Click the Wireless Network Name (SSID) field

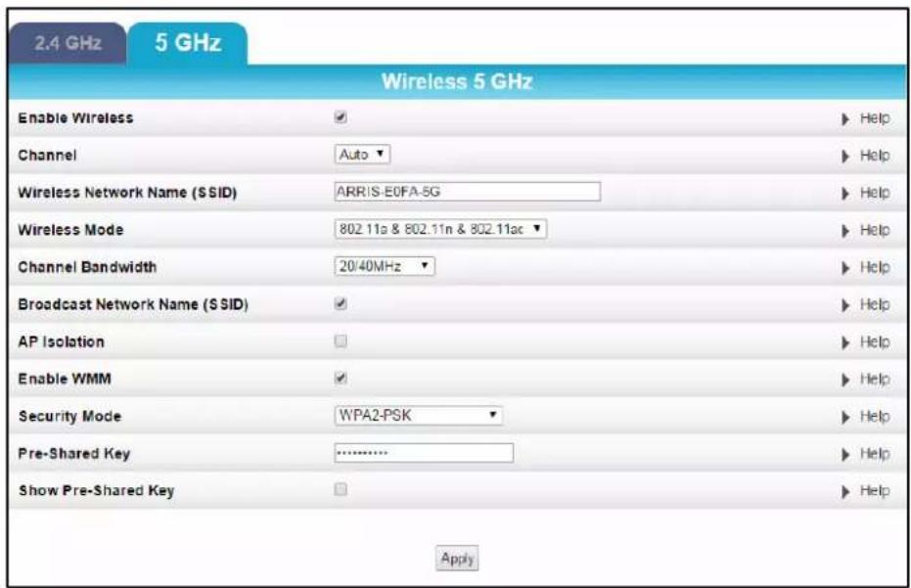pos(468,192)
